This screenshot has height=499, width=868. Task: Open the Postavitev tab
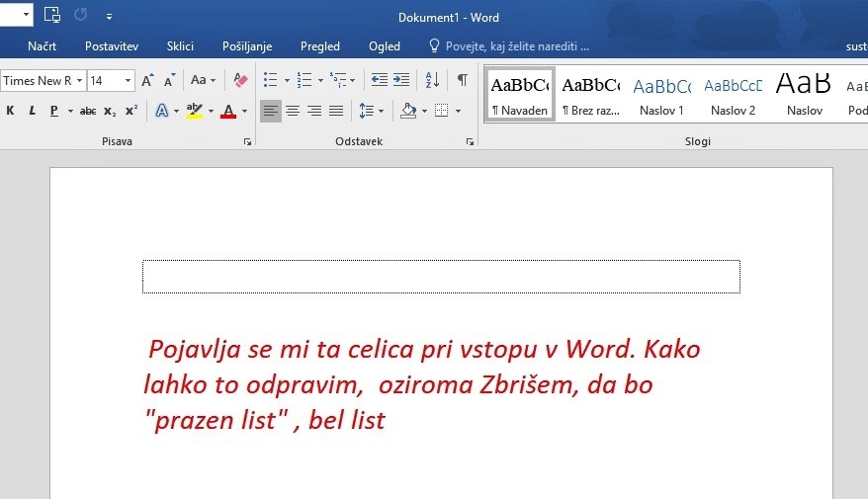coord(112,46)
